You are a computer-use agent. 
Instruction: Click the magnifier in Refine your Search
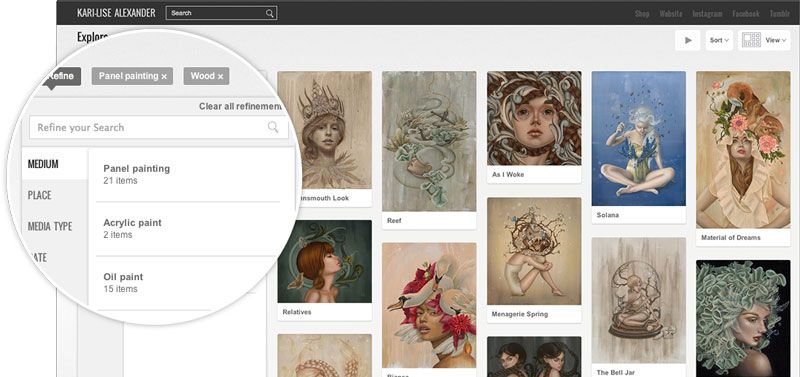(273, 127)
